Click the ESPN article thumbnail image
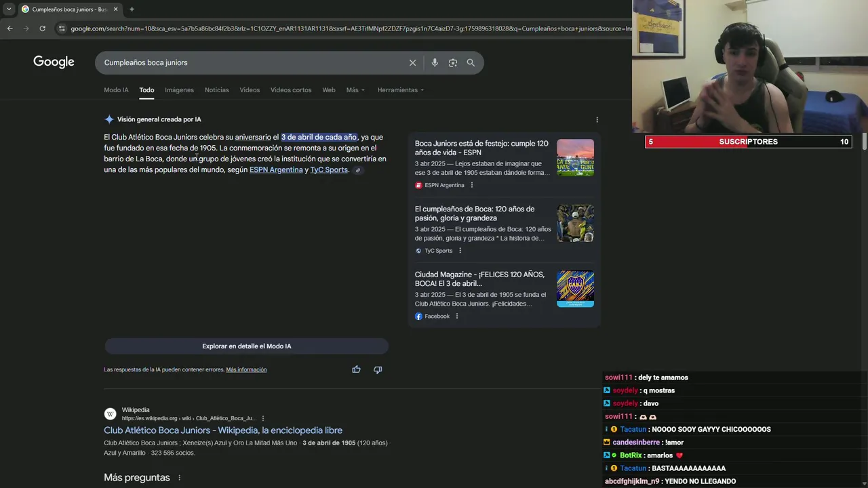 coord(575,158)
